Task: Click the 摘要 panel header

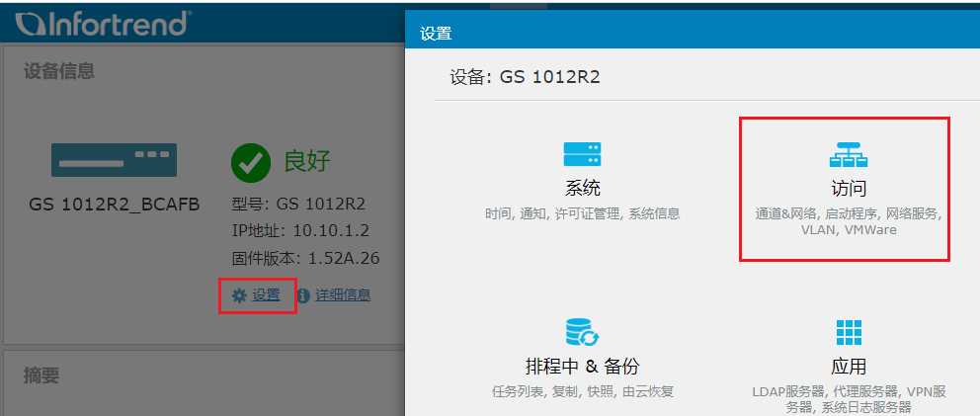Action: (x=41, y=374)
